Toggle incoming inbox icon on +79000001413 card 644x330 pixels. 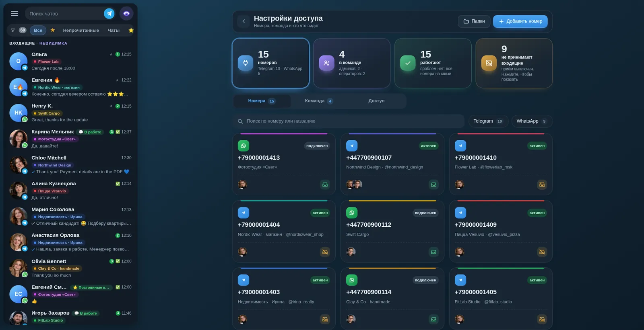[325, 184]
